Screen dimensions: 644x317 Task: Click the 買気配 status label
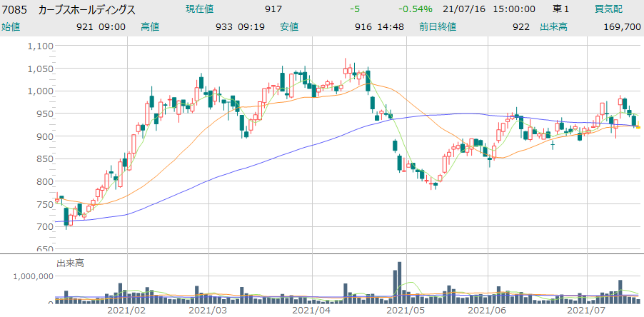609,9
